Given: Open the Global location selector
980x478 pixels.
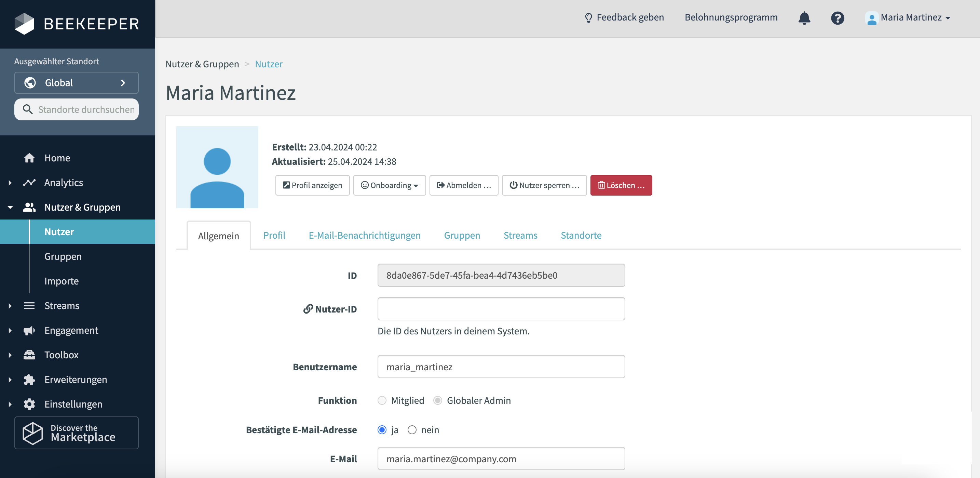Looking at the screenshot, I should (x=76, y=83).
